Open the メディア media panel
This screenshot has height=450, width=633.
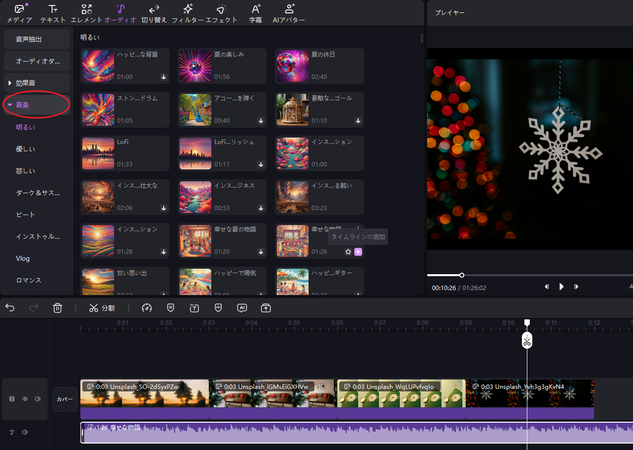pos(19,13)
